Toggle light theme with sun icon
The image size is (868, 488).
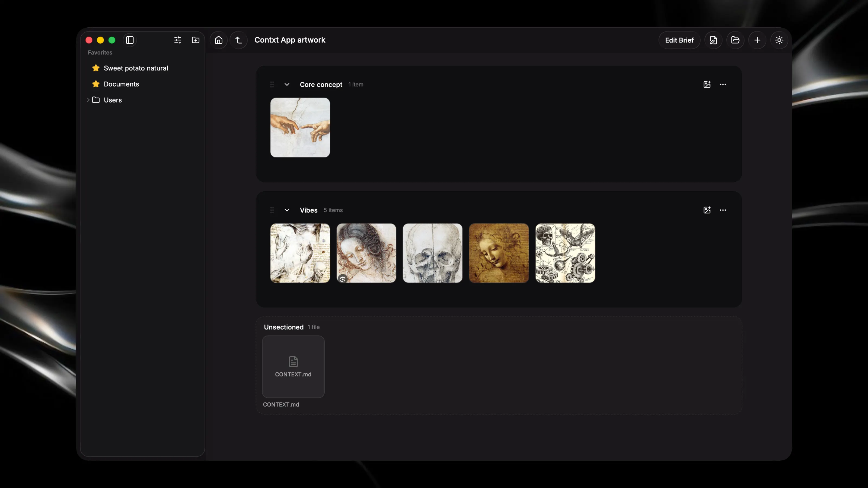[x=779, y=40]
